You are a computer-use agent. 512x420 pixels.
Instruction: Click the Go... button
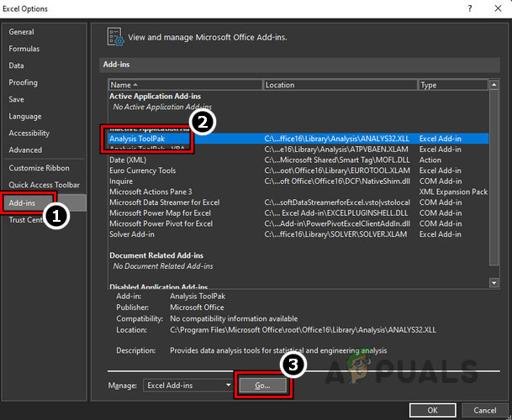point(263,386)
